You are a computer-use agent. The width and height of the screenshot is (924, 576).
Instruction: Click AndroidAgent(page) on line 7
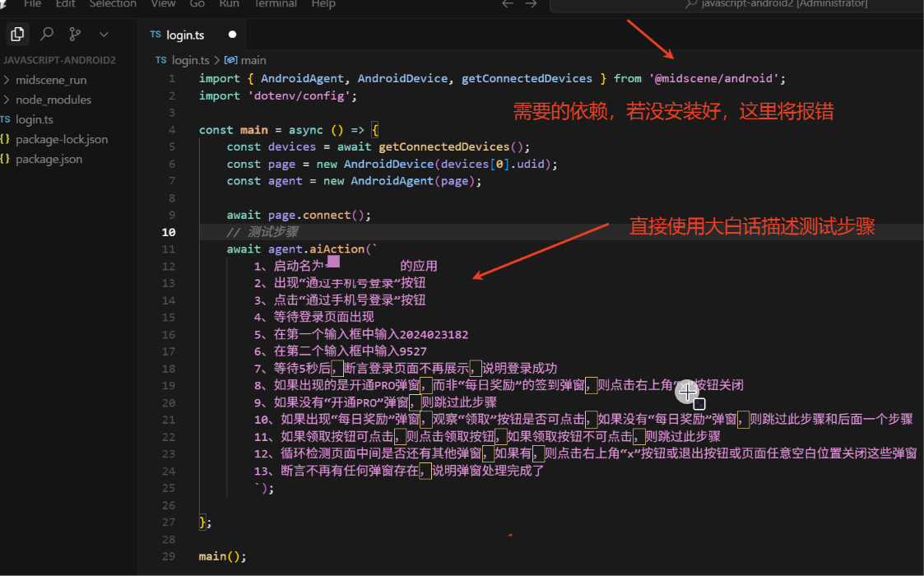coord(412,181)
